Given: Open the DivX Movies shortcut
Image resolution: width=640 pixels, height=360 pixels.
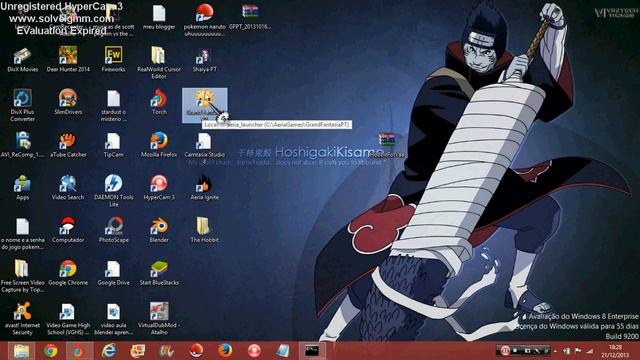Looking at the screenshot, I should (x=22, y=60).
